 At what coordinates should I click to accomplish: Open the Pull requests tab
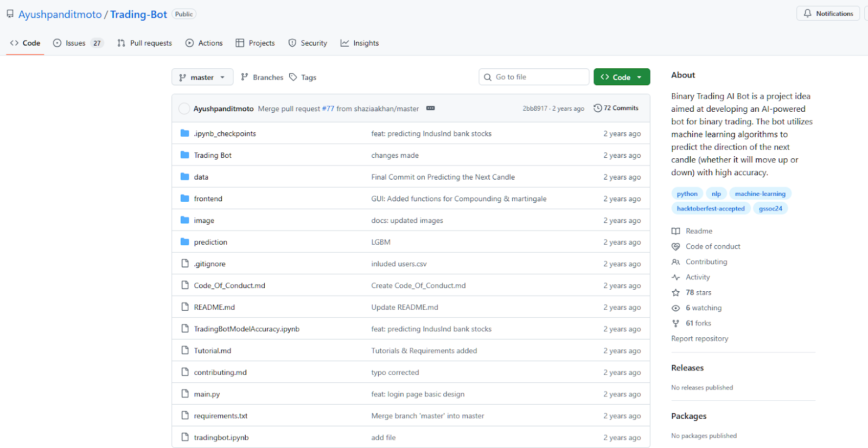tap(145, 43)
